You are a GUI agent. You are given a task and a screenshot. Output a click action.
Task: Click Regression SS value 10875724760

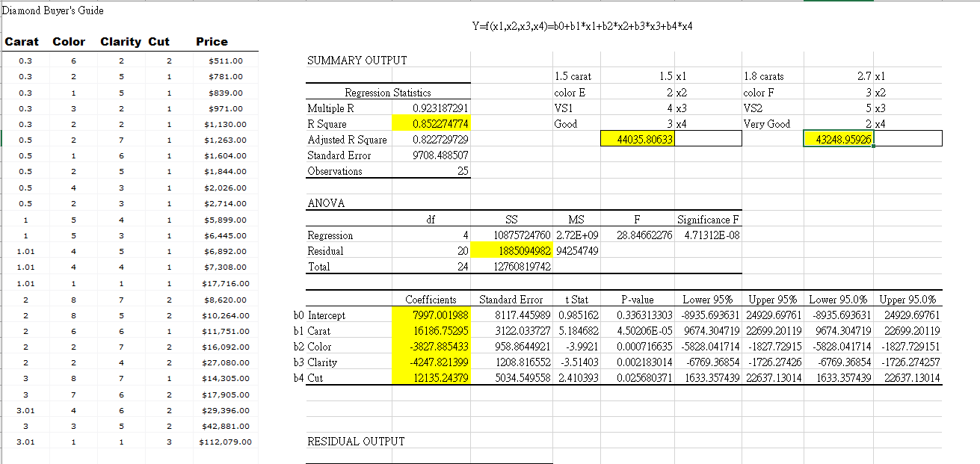(522, 235)
